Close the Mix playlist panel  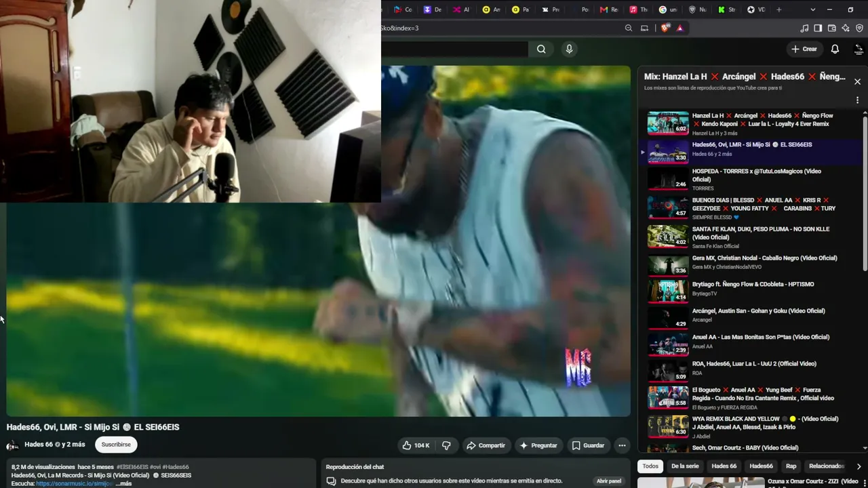[857, 81]
